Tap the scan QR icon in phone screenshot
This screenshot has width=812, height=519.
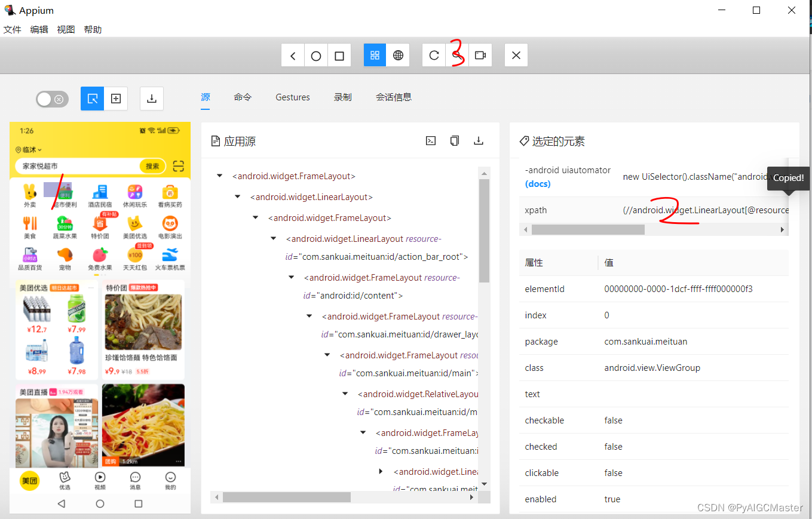click(x=178, y=166)
